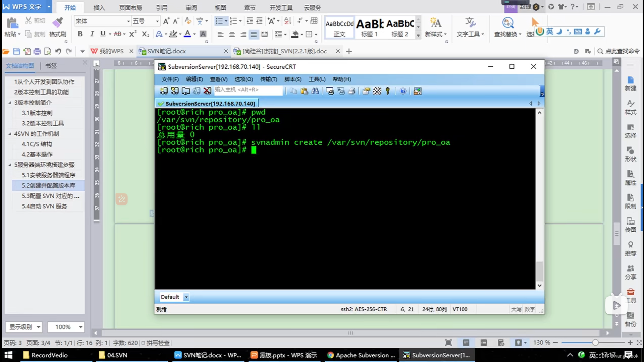644x362 pixels.
Task: Click the SecureCRT help question-mark icon
Action: click(x=403, y=91)
